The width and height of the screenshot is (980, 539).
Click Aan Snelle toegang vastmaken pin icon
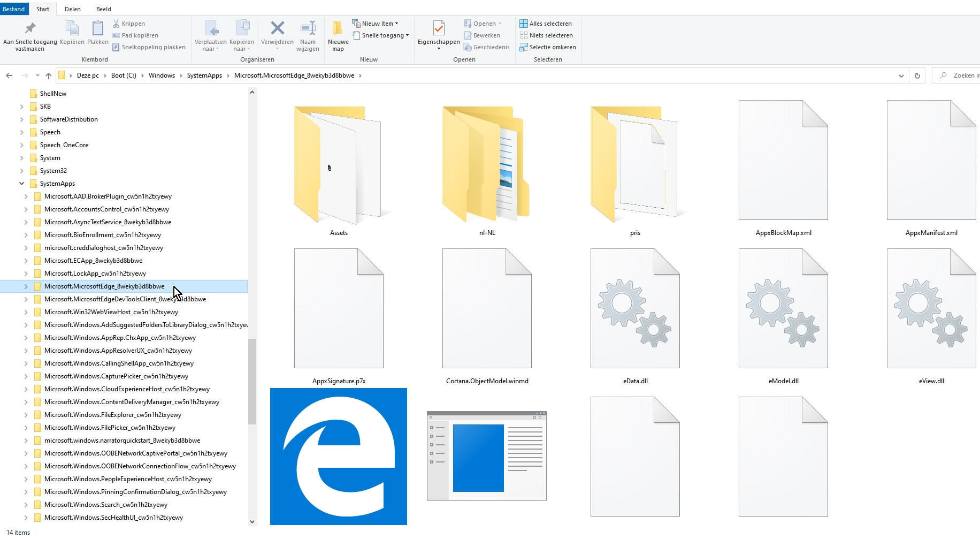tap(30, 29)
